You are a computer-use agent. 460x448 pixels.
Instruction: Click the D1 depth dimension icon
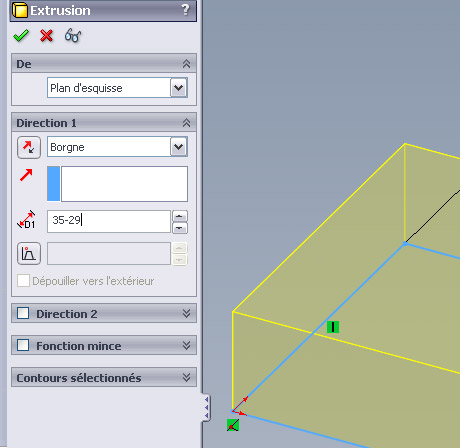pyautogui.click(x=27, y=220)
